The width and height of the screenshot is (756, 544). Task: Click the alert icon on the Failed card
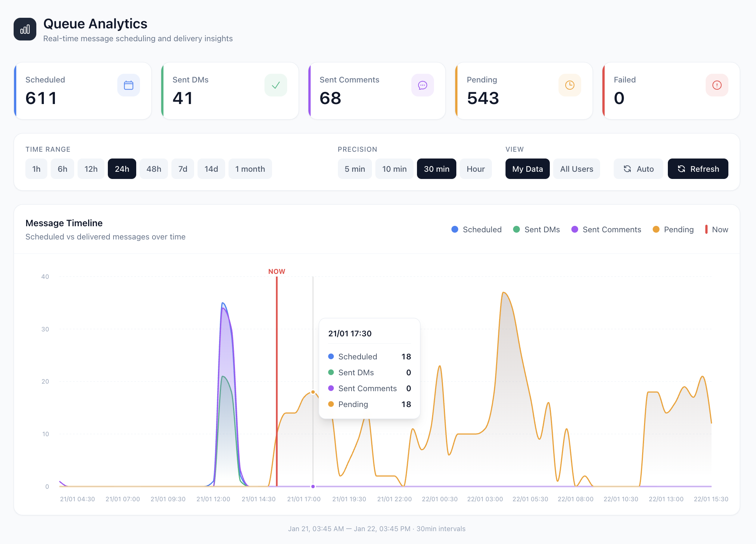(x=717, y=85)
